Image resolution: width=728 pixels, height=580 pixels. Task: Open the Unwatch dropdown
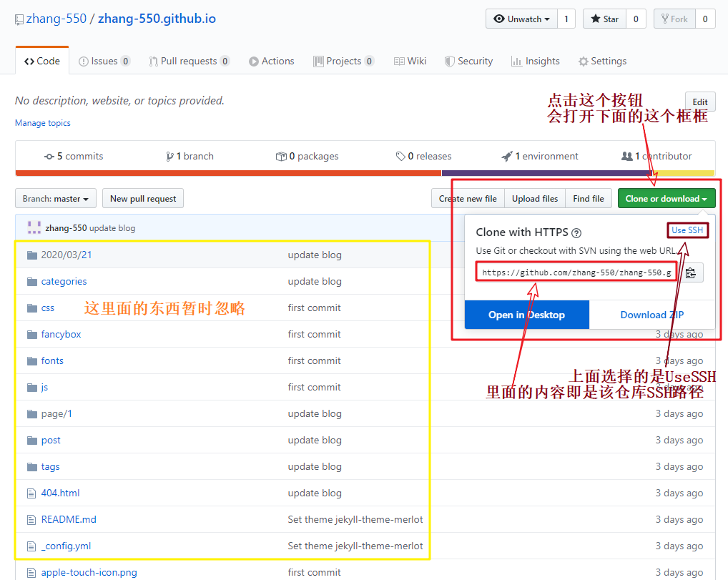pyautogui.click(x=522, y=19)
